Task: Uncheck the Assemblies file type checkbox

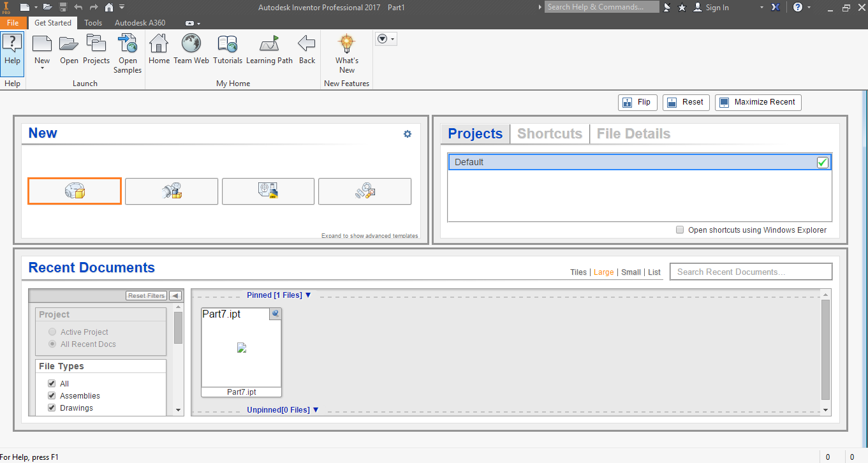Action: (x=52, y=395)
